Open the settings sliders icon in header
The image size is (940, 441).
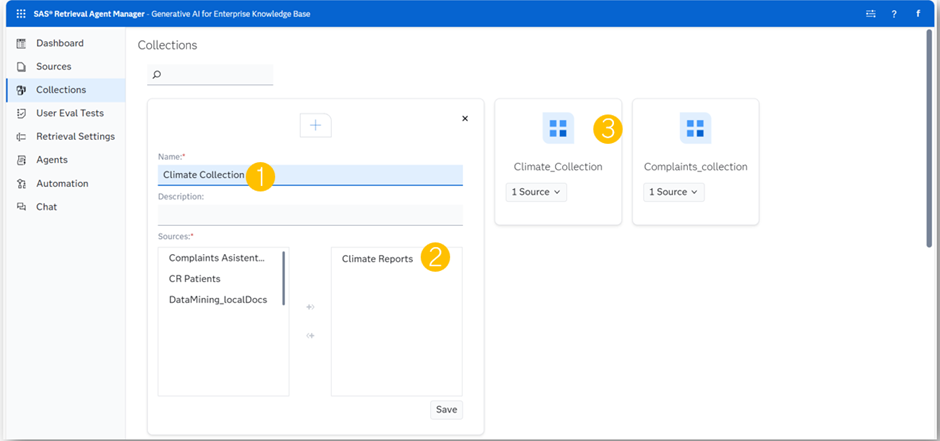[871, 14]
